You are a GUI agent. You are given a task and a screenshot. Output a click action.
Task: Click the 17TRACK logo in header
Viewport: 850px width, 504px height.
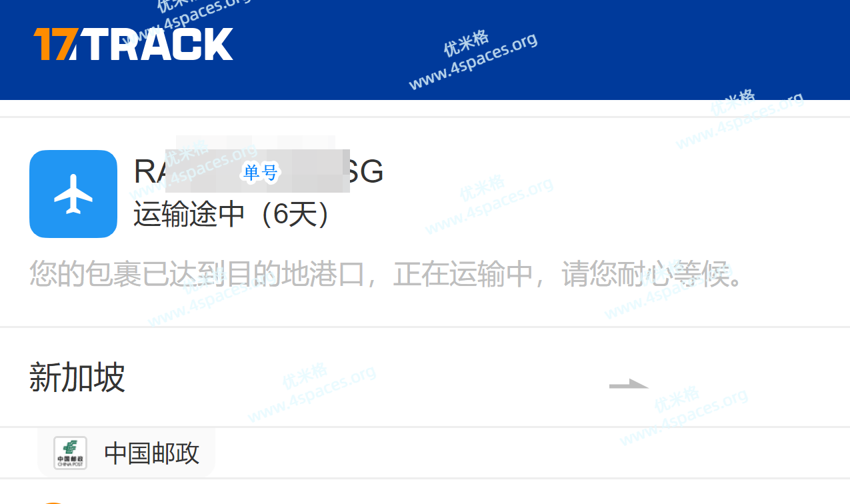(133, 44)
